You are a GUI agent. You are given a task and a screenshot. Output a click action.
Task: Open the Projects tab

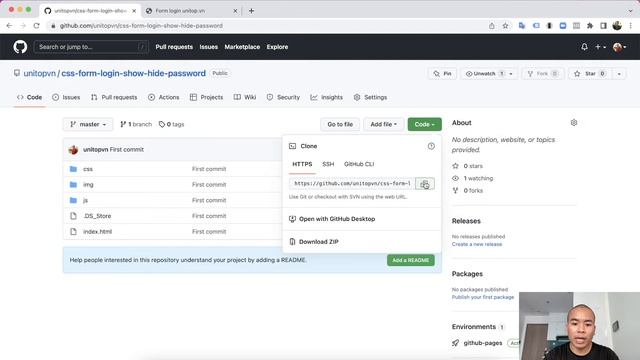tap(207, 97)
